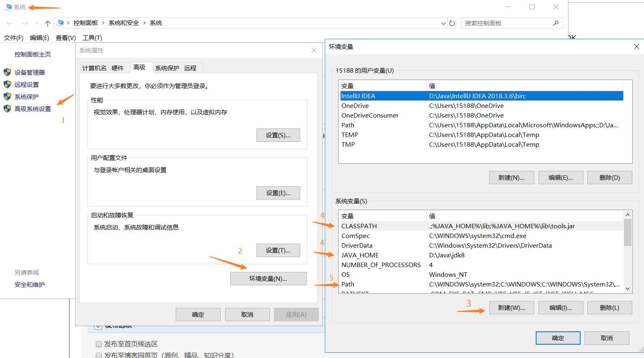The height and width of the screenshot is (358, 644).
Task: Open the 高级系统设置 link
Action: 33,109
